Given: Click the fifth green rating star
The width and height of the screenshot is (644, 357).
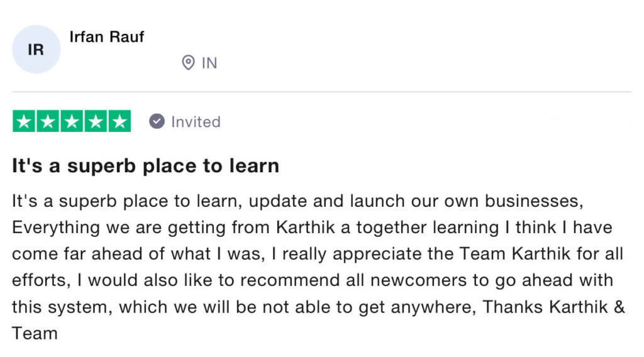Looking at the screenshot, I should coord(119,121).
